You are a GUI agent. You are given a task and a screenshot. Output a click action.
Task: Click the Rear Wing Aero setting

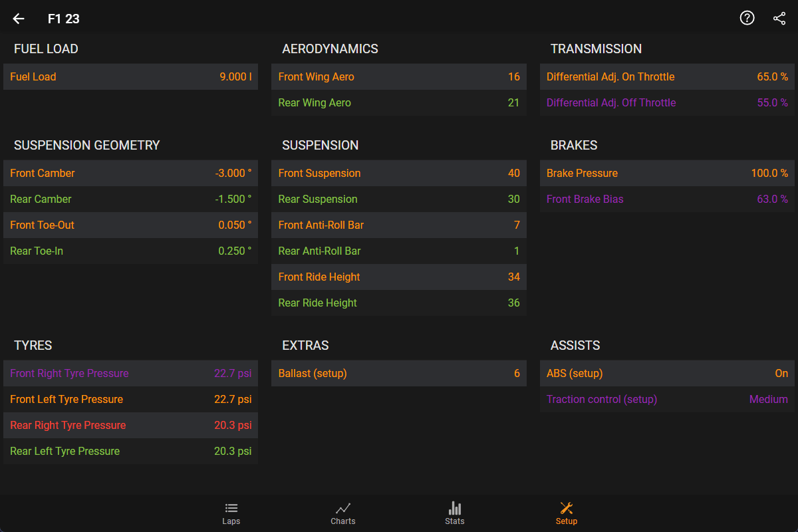(x=399, y=102)
